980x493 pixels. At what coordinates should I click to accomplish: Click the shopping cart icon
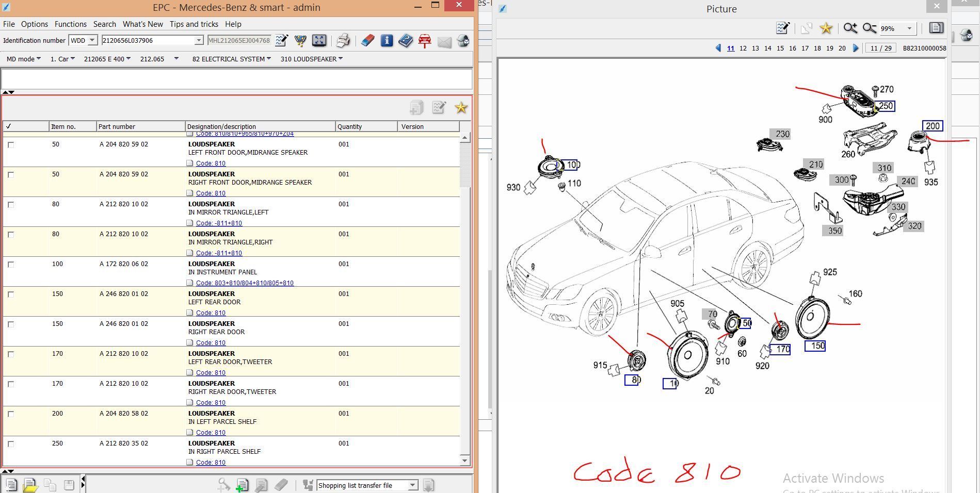click(300, 40)
